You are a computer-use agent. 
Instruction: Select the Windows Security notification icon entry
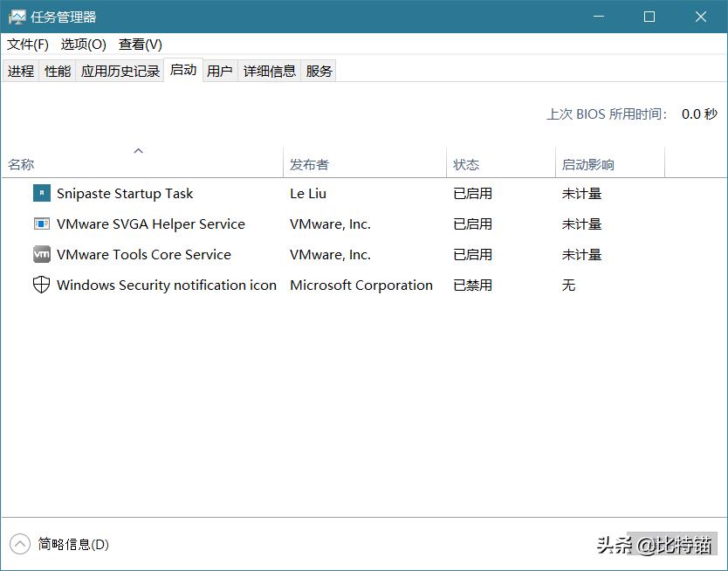(x=166, y=285)
